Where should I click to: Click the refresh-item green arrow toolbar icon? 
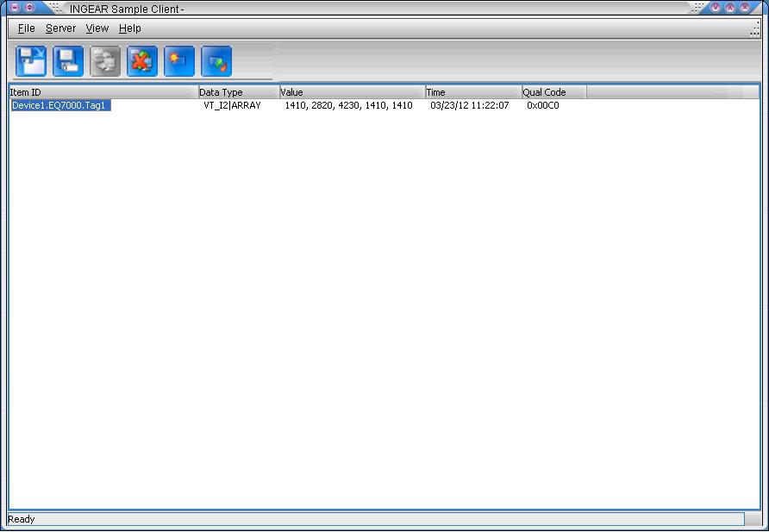(216, 61)
